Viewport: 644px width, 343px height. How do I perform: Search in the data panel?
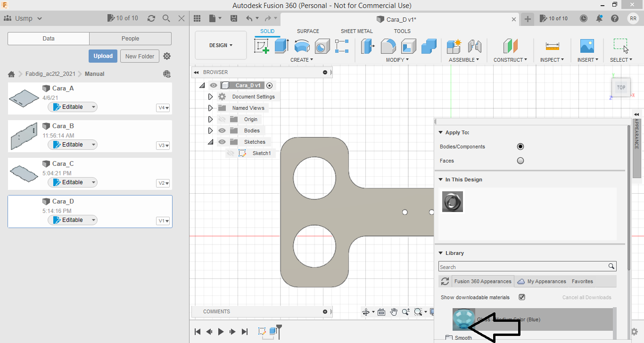166,18
